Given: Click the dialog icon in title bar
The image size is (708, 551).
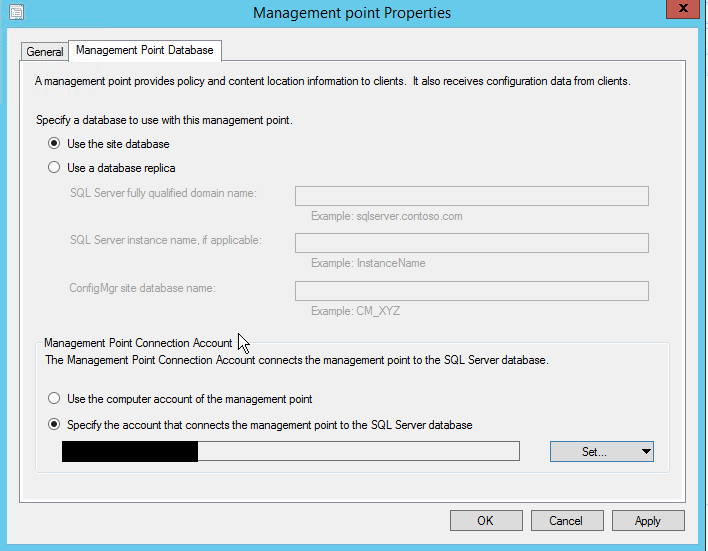Looking at the screenshot, I should (x=14, y=12).
